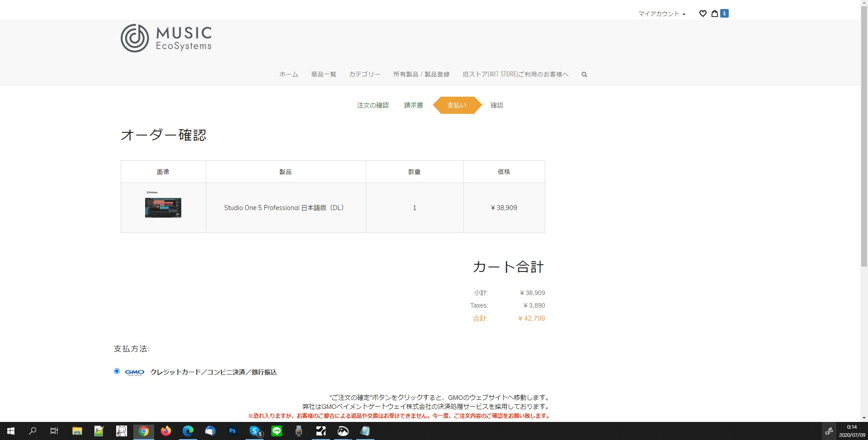The height and width of the screenshot is (440, 868).
Task: Select the 支払い checkout step
Action: (x=457, y=105)
